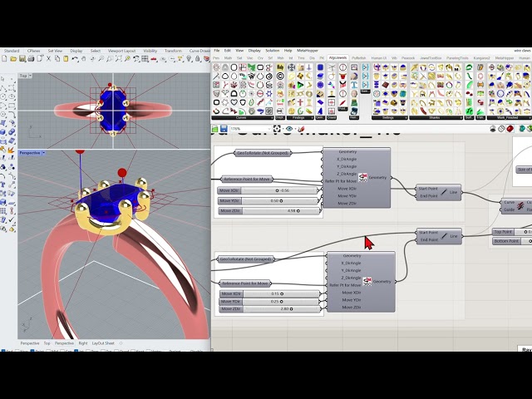Click the lower Reference Point for Move parameter
Viewport: 532px width, 399px height.
tap(245, 283)
